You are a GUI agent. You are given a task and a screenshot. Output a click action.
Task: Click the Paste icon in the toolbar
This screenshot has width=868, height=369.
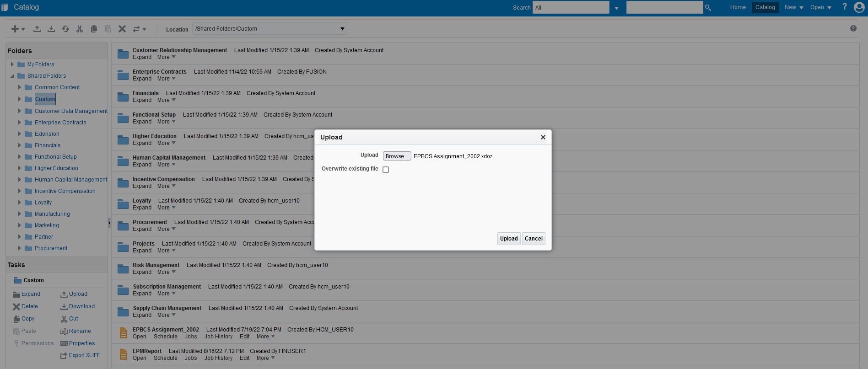point(108,29)
